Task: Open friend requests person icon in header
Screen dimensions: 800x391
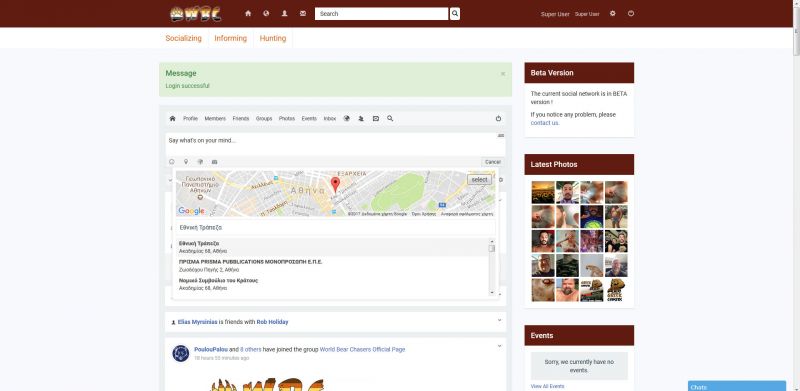Action: coord(285,14)
